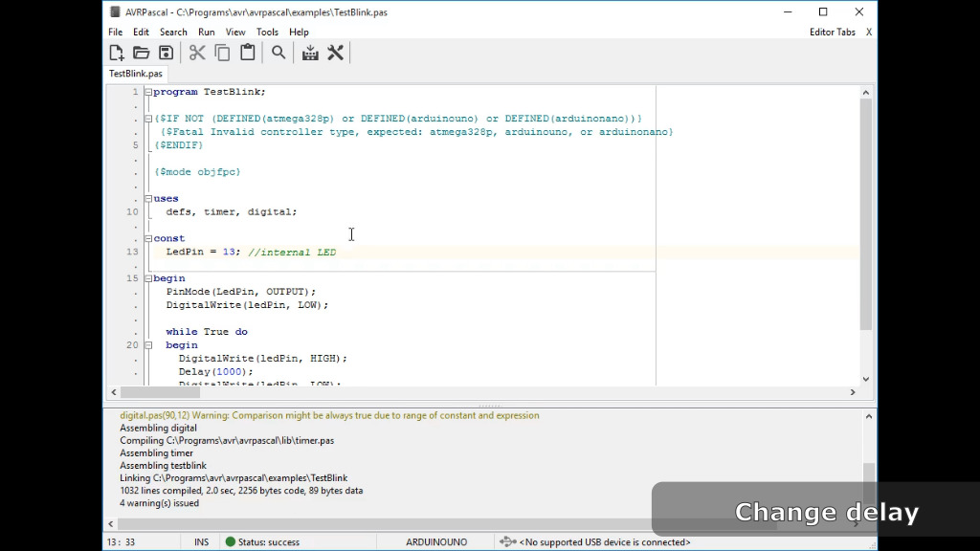Compile and upload using the board download icon

(x=309, y=53)
